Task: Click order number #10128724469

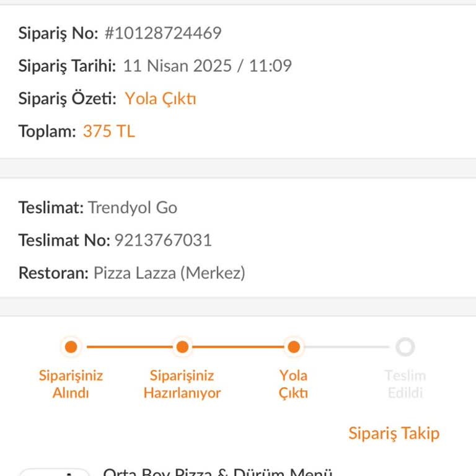Action: pyautogui.click(x=163, y=33)
